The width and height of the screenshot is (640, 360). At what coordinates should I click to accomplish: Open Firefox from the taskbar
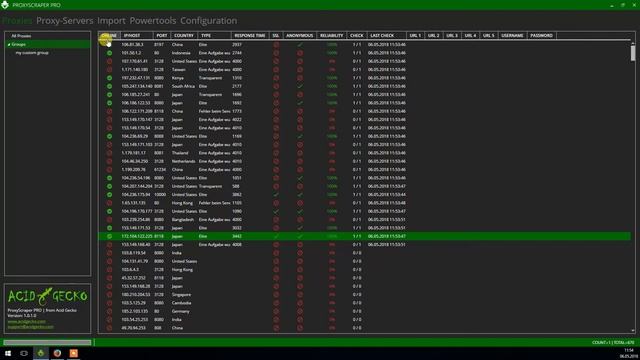57,353
